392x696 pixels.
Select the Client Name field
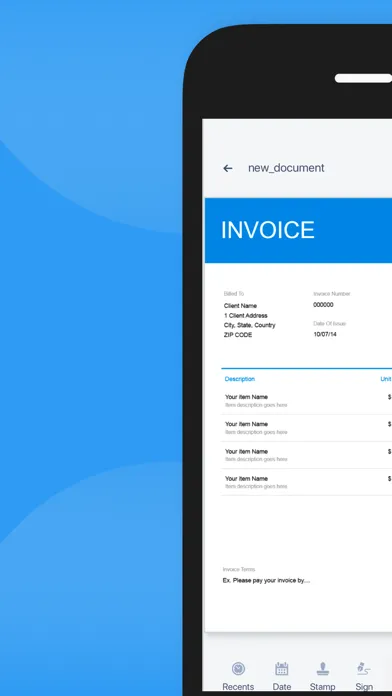click(240, 306)
